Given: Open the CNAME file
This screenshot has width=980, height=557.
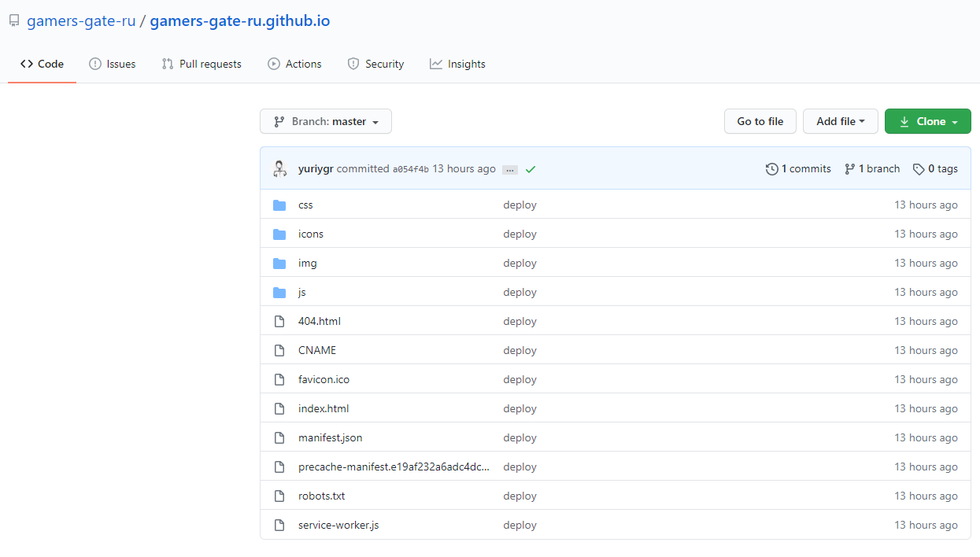Looking at the screenshot, I should (317, 351).
